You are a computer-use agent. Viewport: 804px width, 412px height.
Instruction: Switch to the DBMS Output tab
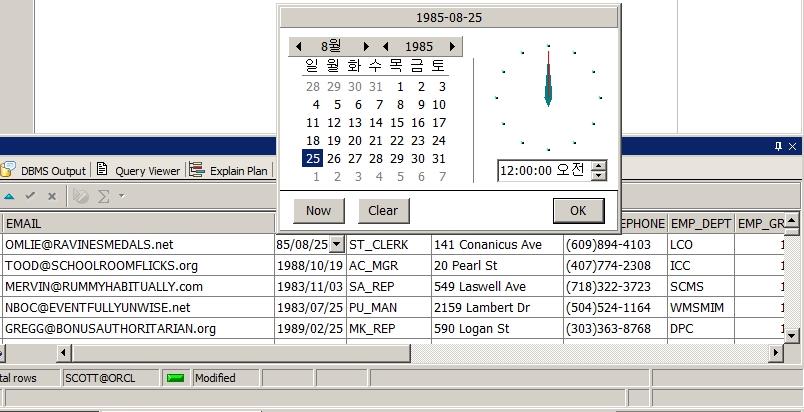[45, 171]
